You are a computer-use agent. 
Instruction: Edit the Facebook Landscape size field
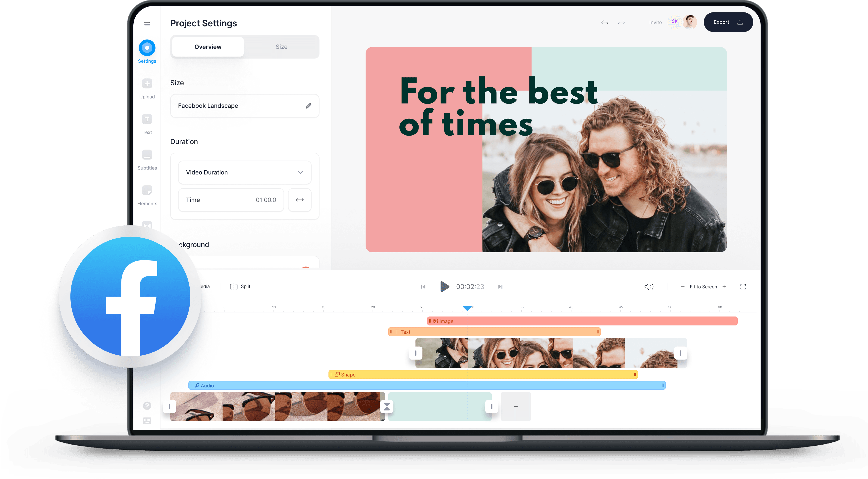point(308,106)
